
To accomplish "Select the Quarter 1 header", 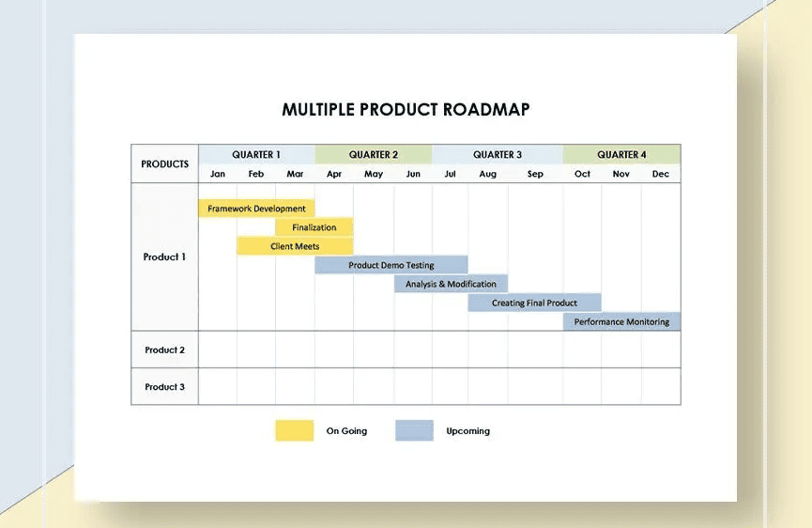I will point(256,154).
